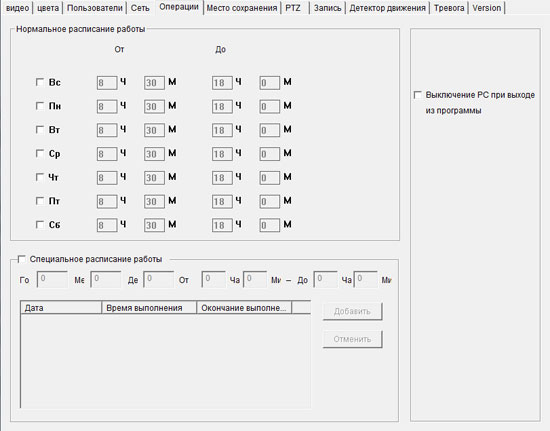Click the Вс end hour field
550x431 pixels.
click(x=222, y=83)
